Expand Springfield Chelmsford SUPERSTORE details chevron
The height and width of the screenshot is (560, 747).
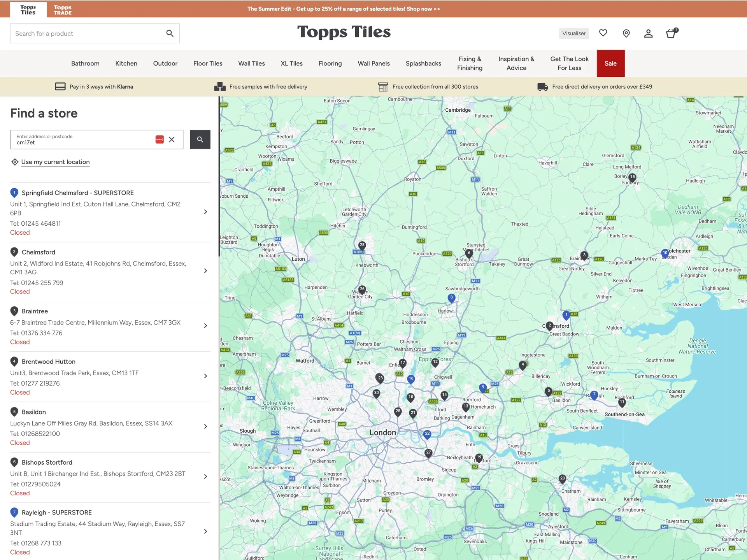point(205,212)
